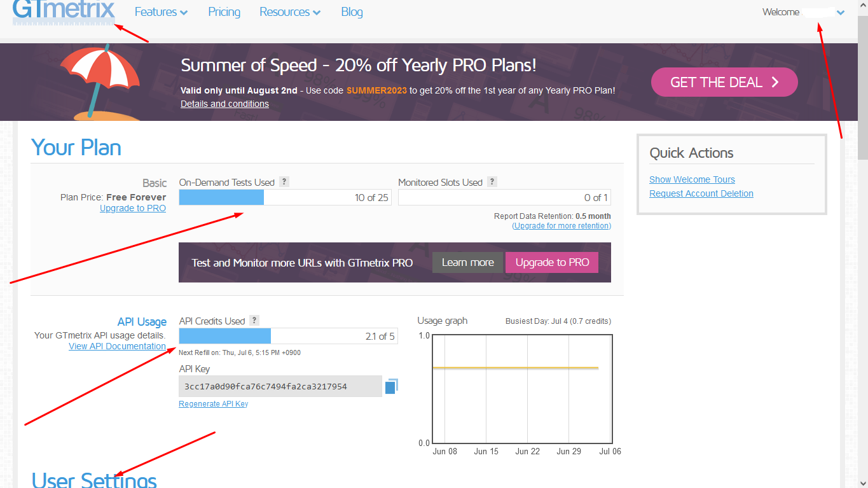Open help for On-Demand Tests Used

[x=284, y=182]
